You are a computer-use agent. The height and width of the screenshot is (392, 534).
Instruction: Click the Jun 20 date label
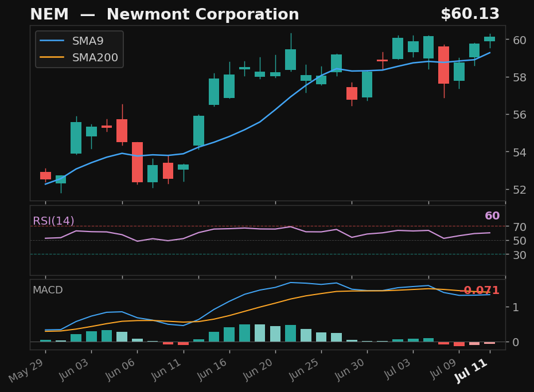258,370
